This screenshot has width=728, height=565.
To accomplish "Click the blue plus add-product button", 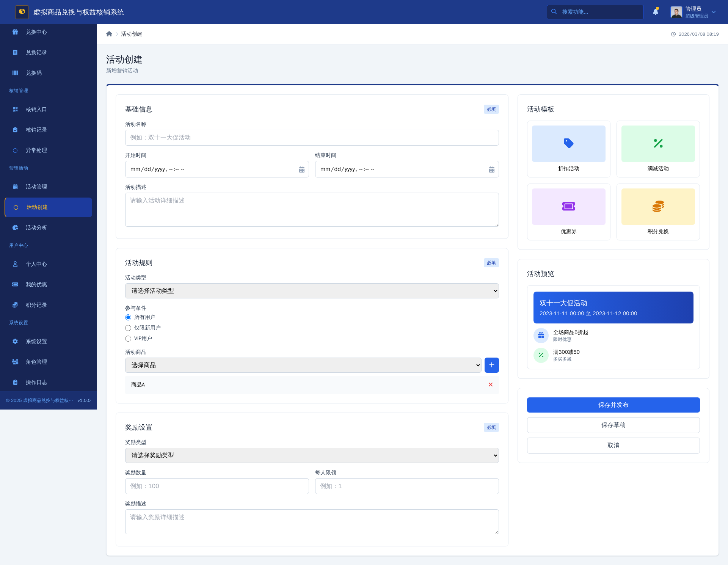I will [x=491, y=365].
